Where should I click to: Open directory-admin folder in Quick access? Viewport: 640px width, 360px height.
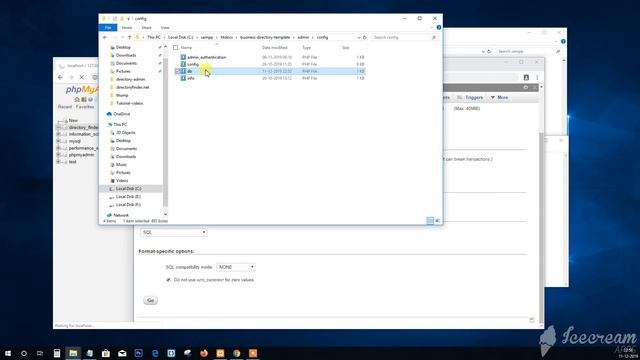coord(130,79)
